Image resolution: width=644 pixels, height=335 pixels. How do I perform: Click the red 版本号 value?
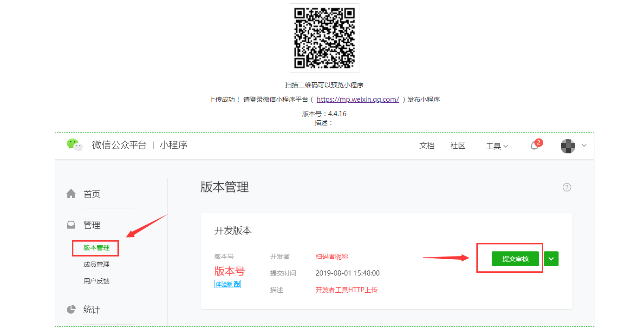(229, 271)
